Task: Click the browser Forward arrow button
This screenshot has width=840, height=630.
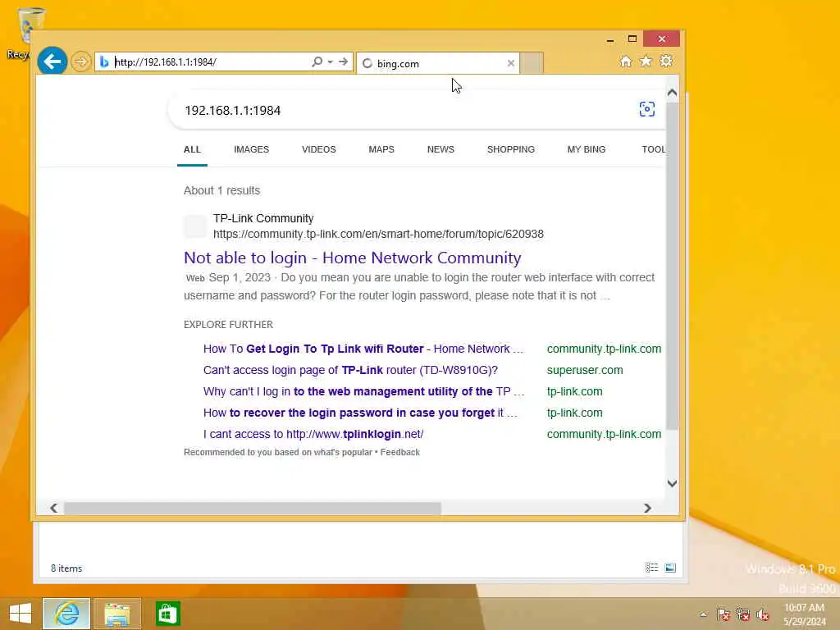Action: click(81, 62)
